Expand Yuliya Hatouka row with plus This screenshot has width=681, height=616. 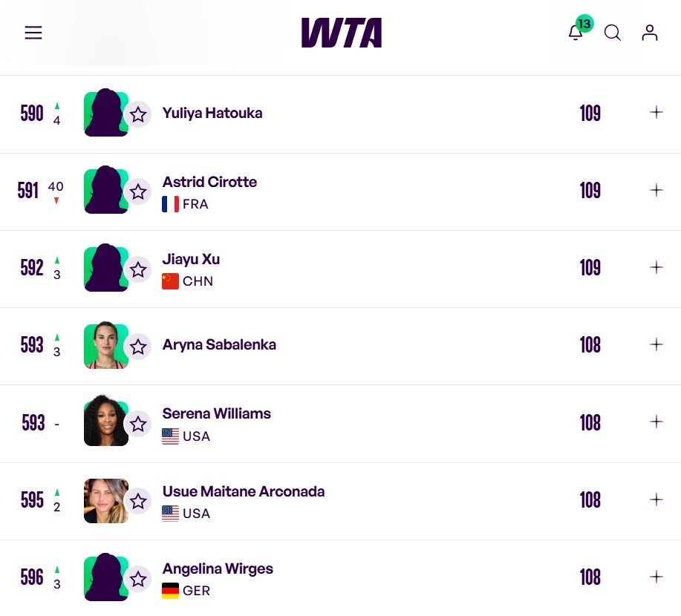point(656,112)
